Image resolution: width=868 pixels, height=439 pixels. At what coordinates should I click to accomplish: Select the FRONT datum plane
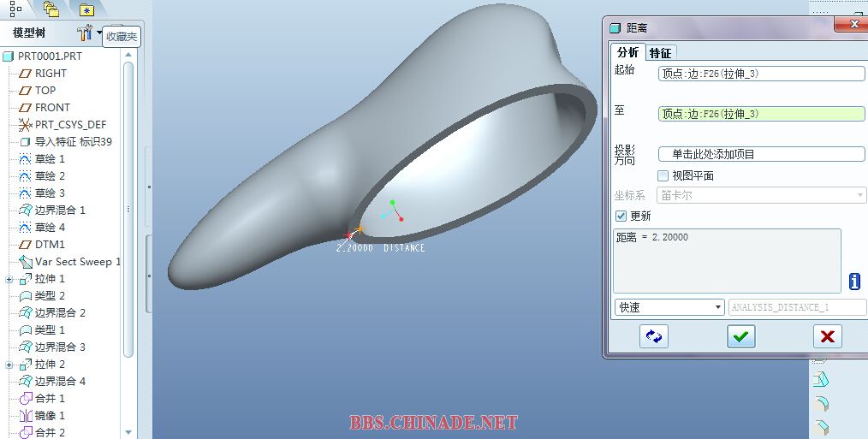point(45,108)
